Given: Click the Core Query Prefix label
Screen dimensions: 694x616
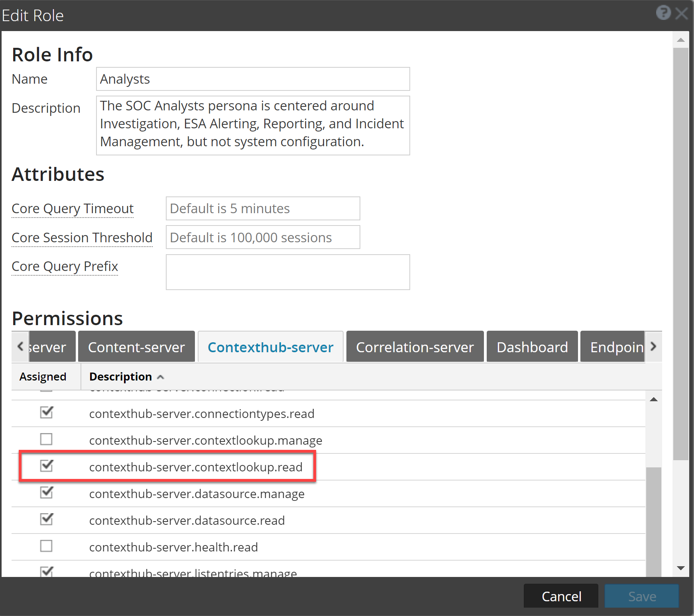Looking at the screenshot, I should click(x=65, y=266).
